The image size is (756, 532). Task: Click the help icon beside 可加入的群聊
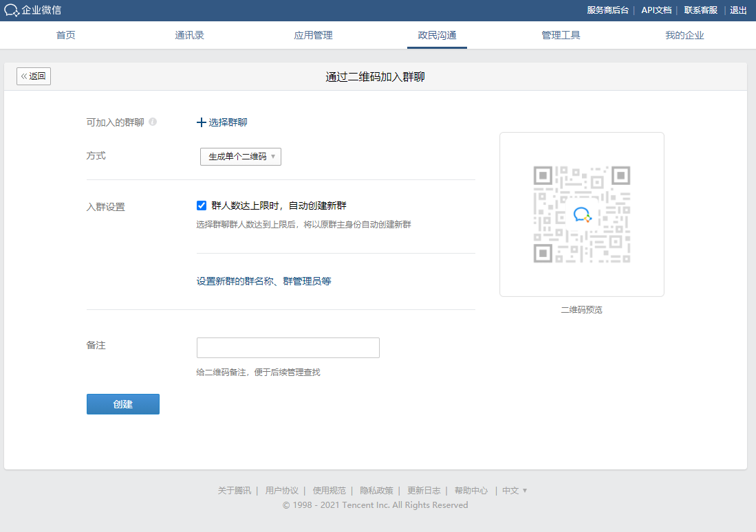tap(153, 122)
